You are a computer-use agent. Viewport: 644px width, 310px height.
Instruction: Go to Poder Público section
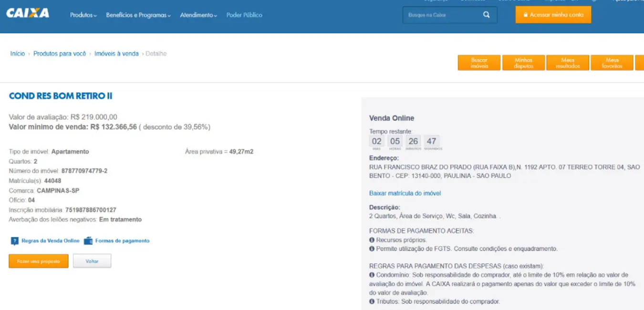point(244,15)
